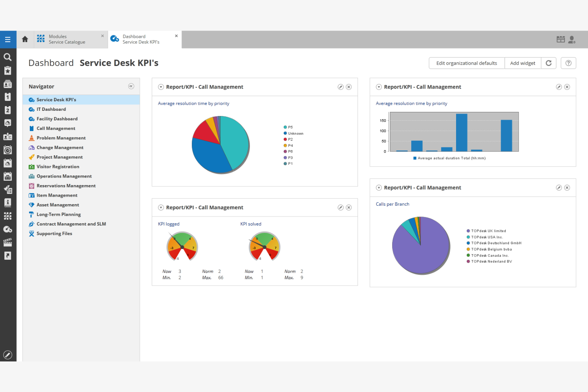Collapse the Navigator panel
The image size is (588, 392).
point(131,86)
